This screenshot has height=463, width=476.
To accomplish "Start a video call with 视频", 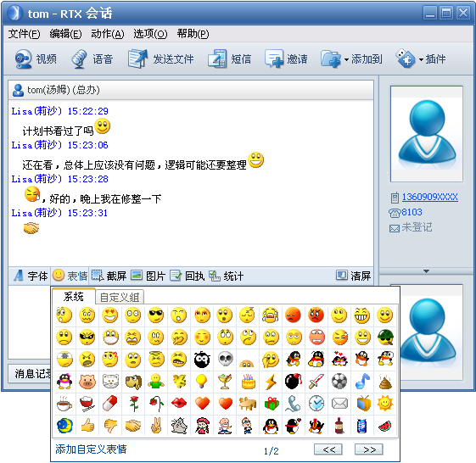I will [x=36, y=59].
